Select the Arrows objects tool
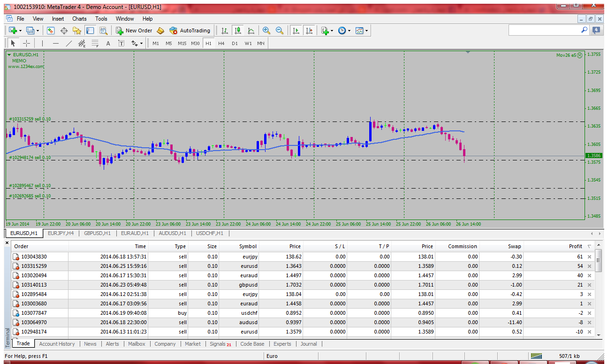This screenshot has height=364, width=608. (135, 43)
